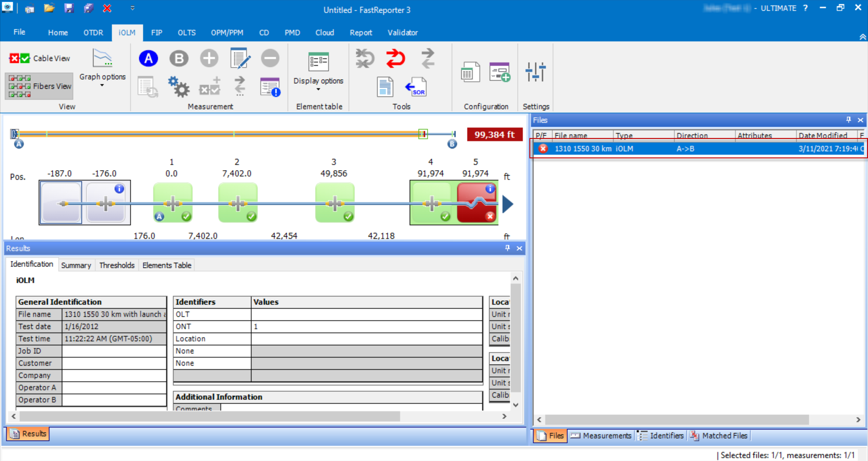The image size is (868, 461).
Task: Open the Configuration editor icon
Action: tap(470, 72)
